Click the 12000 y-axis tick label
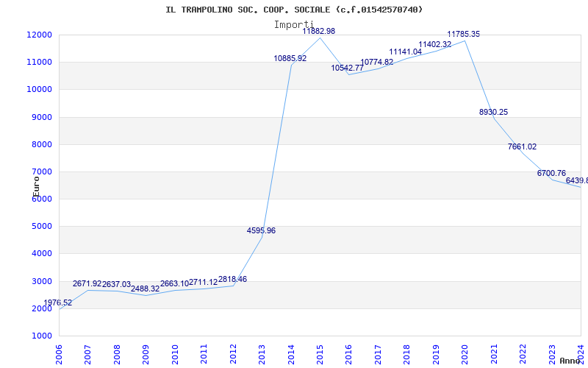Screen dimensions: 588x368 pos(40,35)
